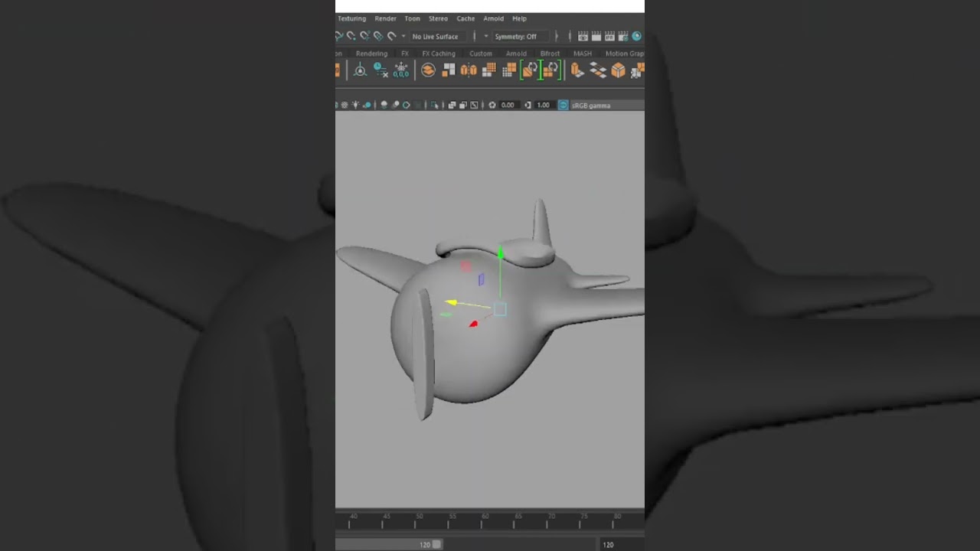Click the Freeze Transformations 0,0,0 icon
The width and height of the screenshot is (980, 551).
[401, 70]
